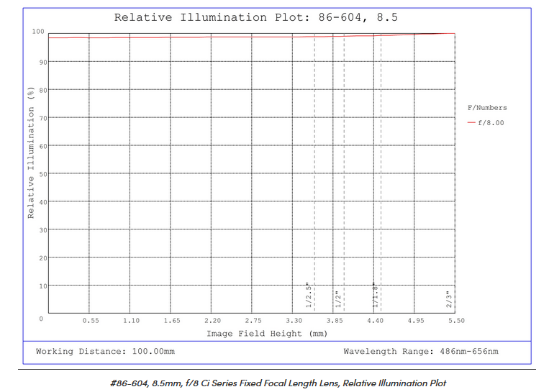
Task: Select the Working Distance: 100.00mm text
Action: 105,352
